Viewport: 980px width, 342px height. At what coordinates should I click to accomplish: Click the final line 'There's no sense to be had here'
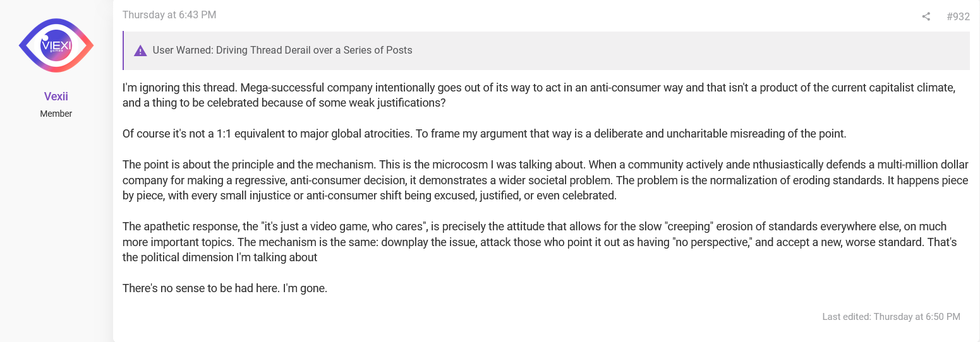click(x=225, y=288)
